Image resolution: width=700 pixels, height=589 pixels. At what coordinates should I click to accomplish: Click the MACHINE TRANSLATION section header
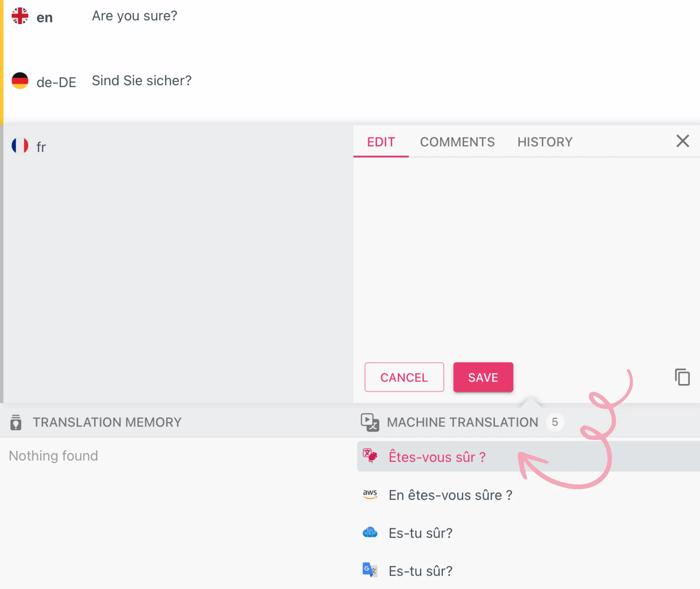coord(463,422)
